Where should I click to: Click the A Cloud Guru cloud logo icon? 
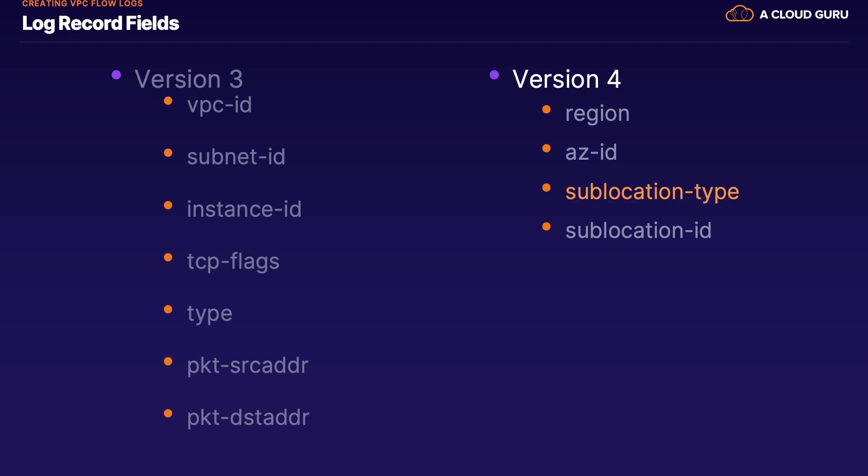739,14
